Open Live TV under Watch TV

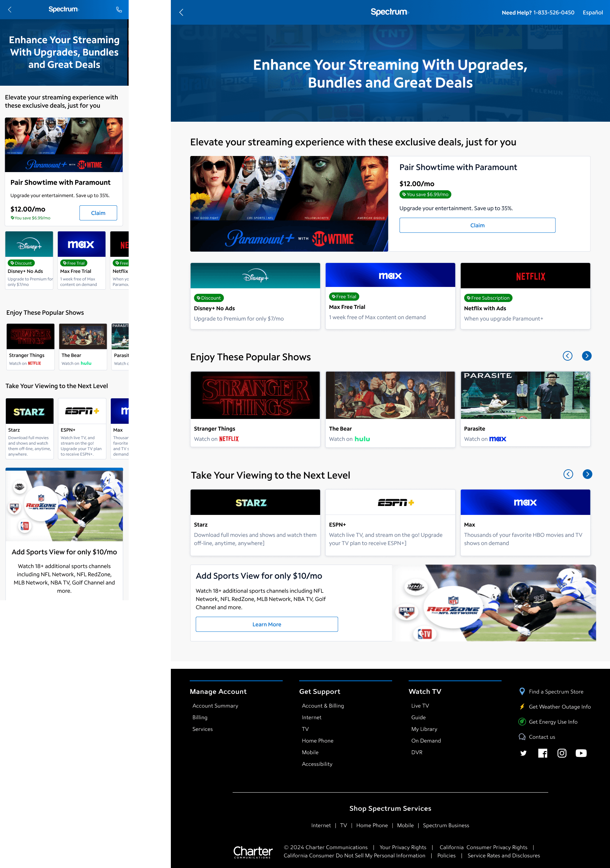pos(420,706)
